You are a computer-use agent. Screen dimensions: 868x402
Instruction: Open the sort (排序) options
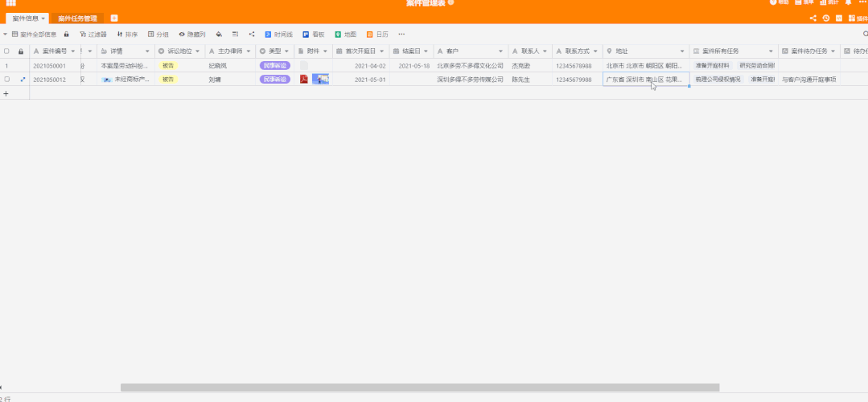pyautogui.click(x=127, y=35)
